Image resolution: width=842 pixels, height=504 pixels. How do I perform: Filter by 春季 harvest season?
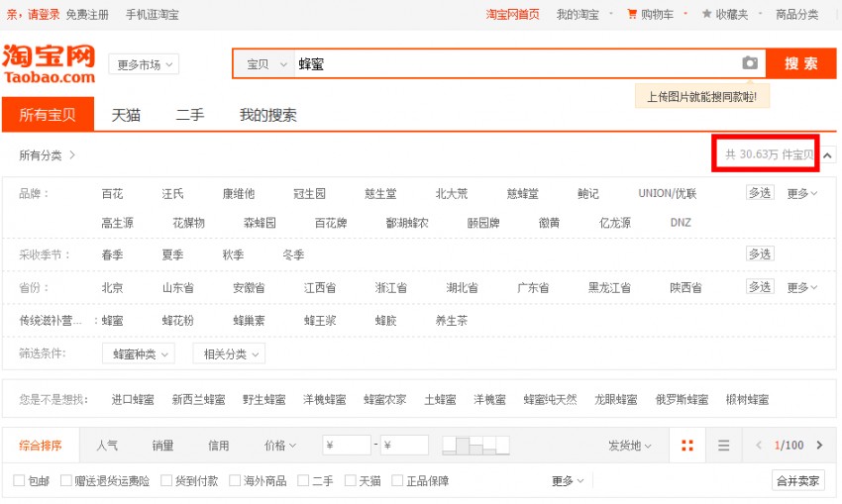[x=112, y=253]
